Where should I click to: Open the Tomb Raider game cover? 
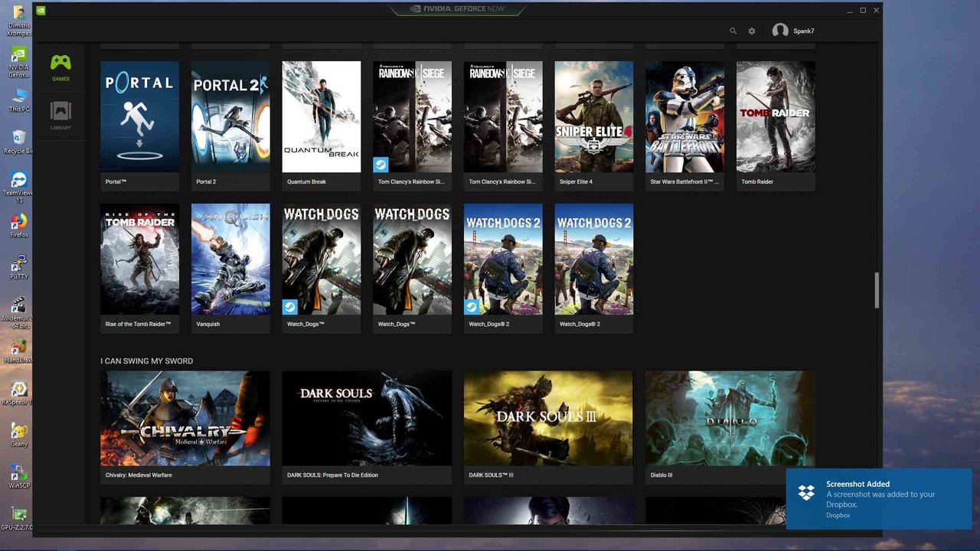tap(776, 117)
